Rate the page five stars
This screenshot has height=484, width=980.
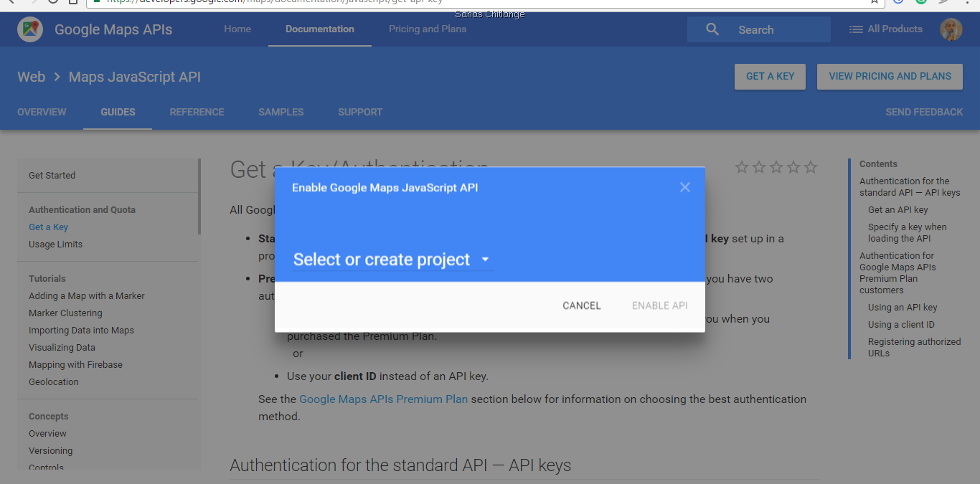[x=811, y=167]
